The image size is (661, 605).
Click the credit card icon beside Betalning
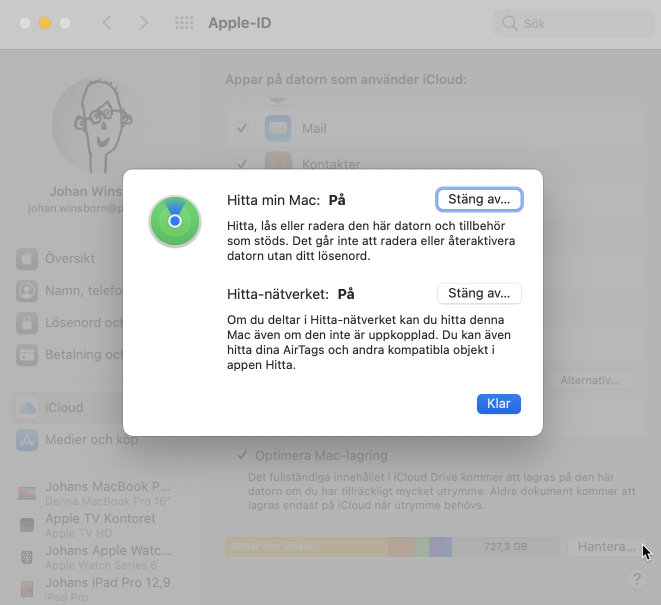click(27, 355)
